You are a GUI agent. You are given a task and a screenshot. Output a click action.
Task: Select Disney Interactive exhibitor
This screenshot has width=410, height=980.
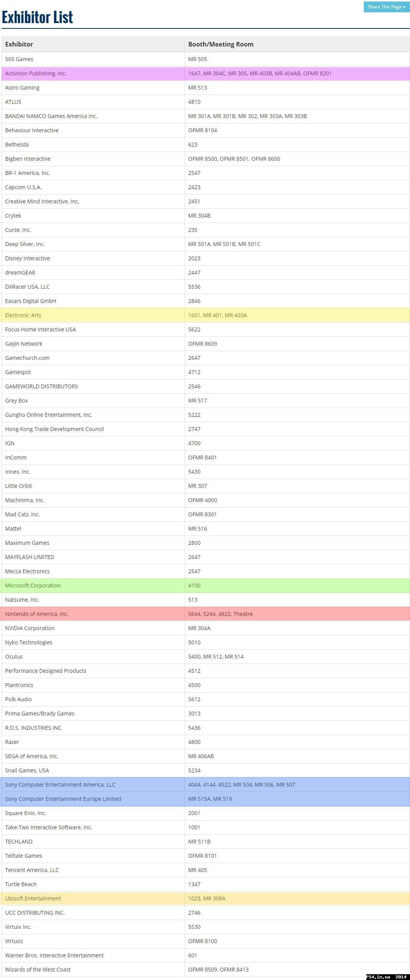pyautogui.click(x=28, y=258)
